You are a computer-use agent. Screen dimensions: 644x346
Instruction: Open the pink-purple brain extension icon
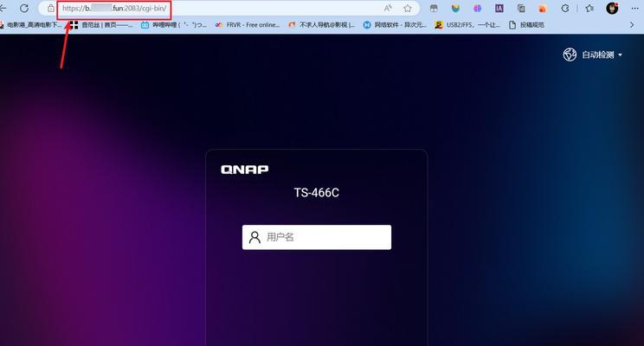(477, 8)
